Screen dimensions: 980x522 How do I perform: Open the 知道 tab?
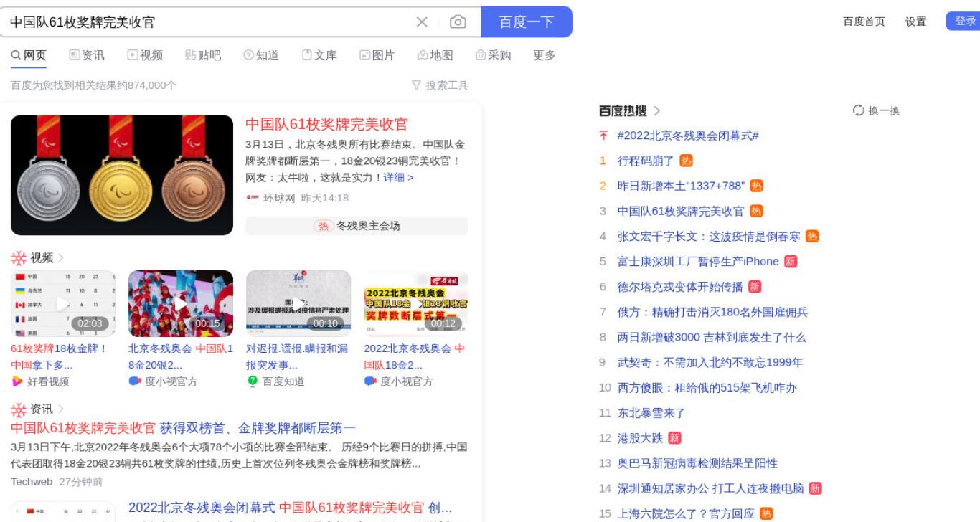tap(261, 55)
